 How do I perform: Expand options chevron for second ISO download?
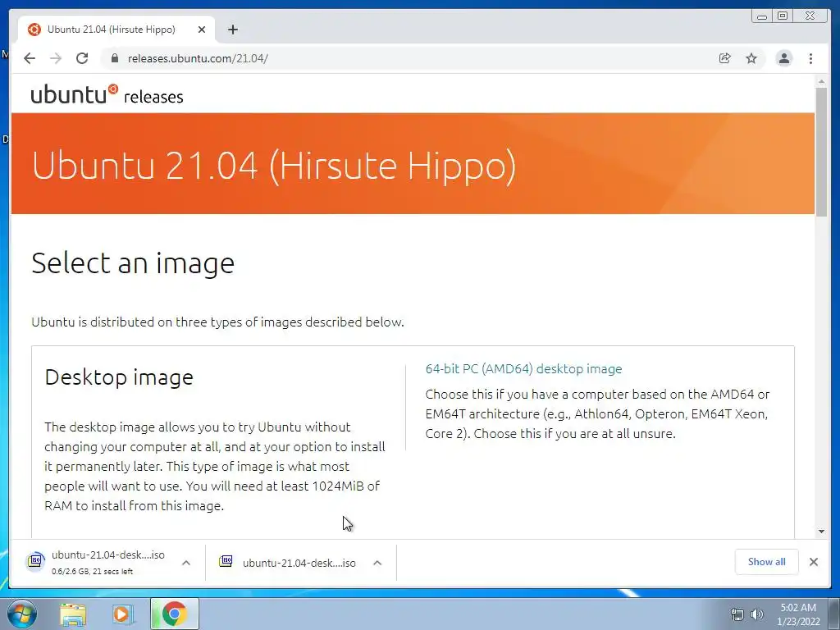coord(377,563)
